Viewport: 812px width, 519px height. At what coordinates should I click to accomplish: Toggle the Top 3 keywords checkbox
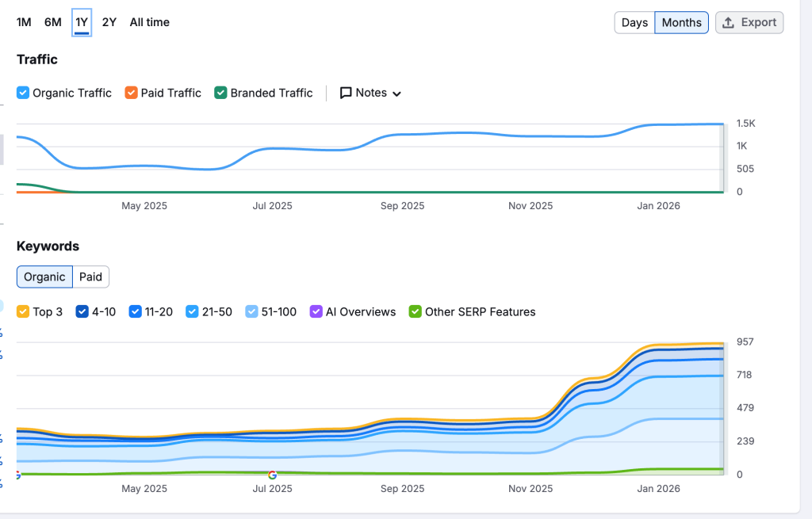[x=23, y=311]
